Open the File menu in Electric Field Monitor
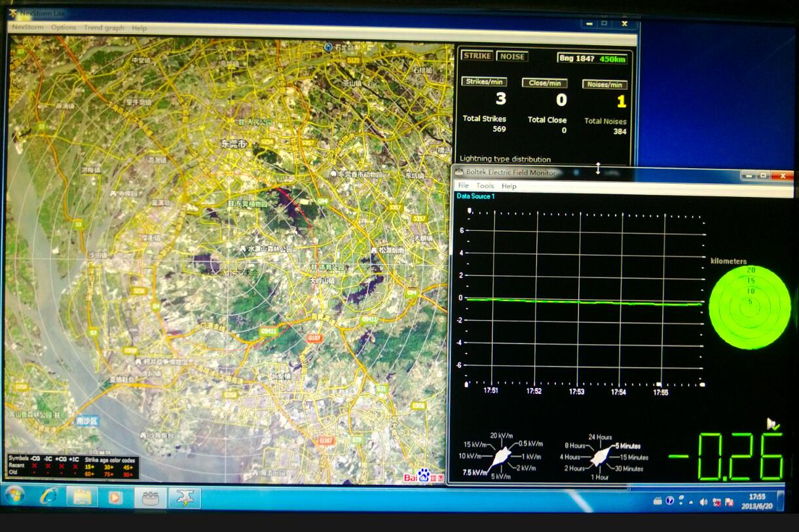The image size is (799, 532). pyautogui.click(x=463, y=186)
